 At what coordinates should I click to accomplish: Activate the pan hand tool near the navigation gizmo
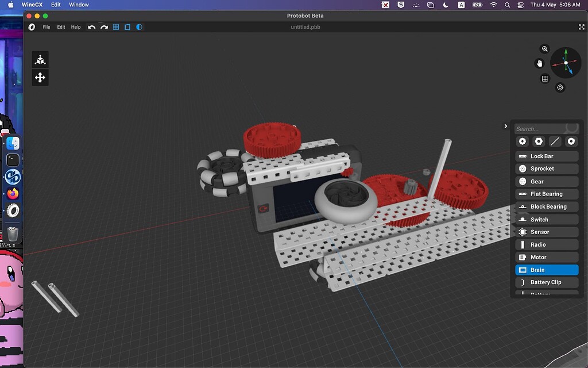pyautogui.click(x=539, y=63)
